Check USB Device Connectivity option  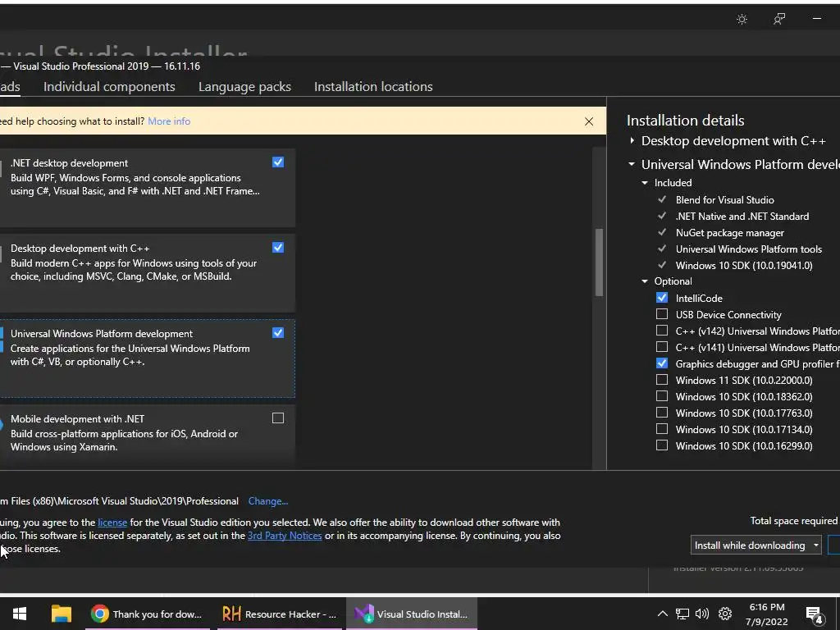point(662,314)
